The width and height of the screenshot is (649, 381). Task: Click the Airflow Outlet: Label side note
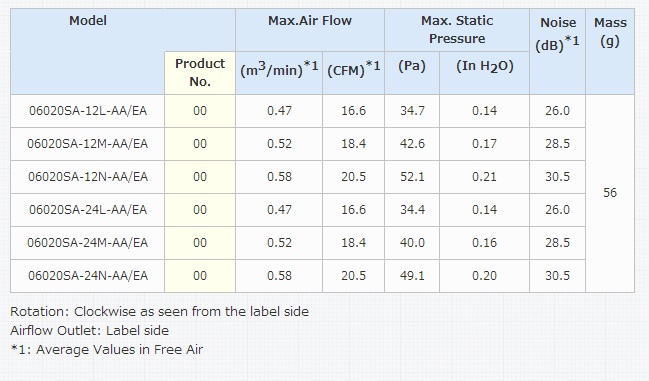(x=89, y=331)
